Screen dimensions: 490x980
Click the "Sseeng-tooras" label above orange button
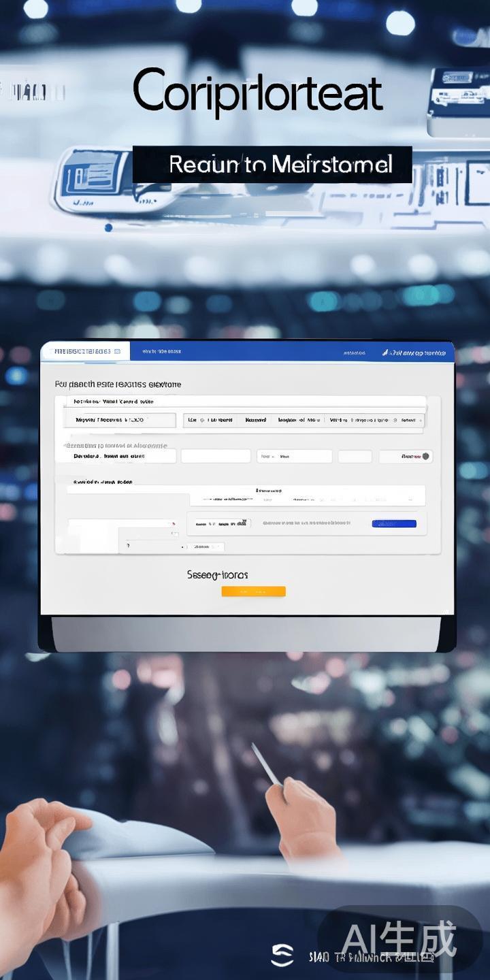pyautogui.click(x=217, y=575)
